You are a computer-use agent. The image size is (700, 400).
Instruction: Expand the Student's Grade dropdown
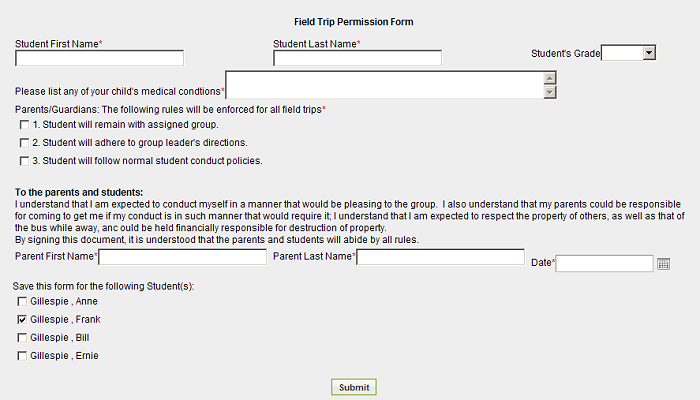(x=649, y=53)
